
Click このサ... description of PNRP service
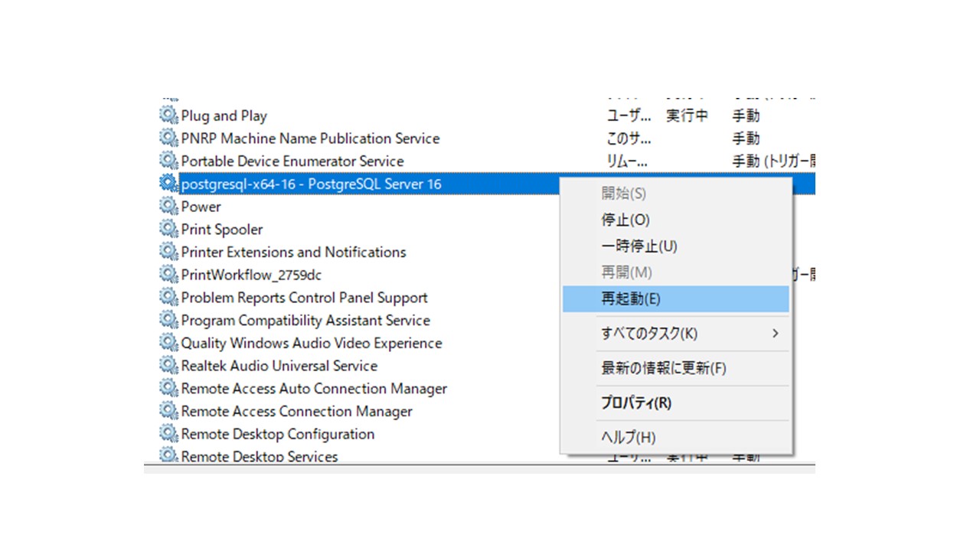[629, 139]
